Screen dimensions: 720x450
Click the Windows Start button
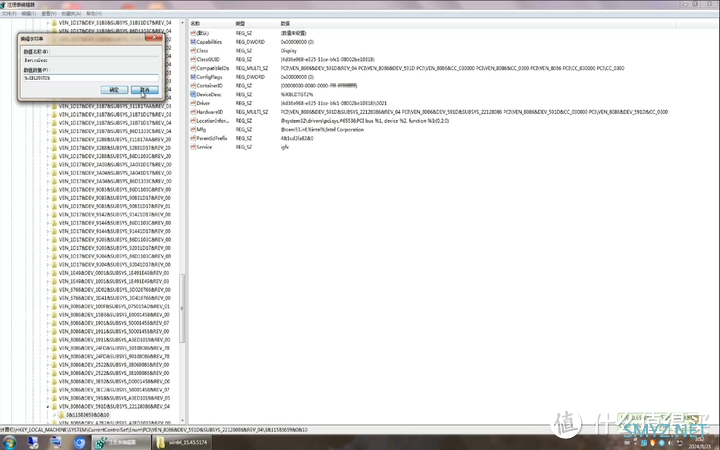[9, 441]
